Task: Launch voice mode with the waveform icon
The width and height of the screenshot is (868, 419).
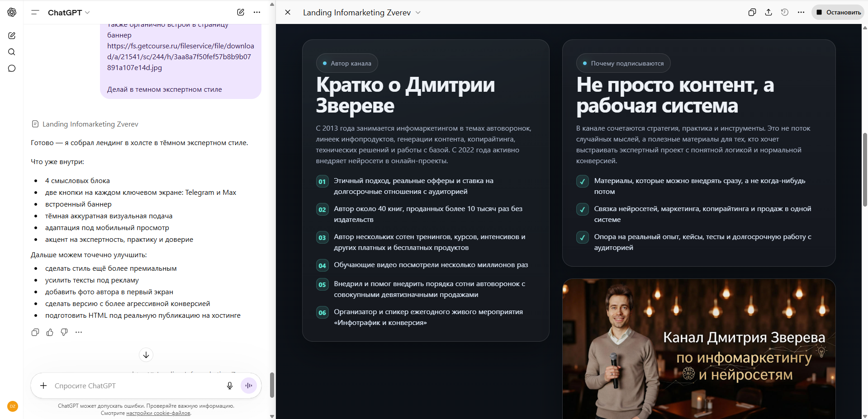Action: [248, 386]
